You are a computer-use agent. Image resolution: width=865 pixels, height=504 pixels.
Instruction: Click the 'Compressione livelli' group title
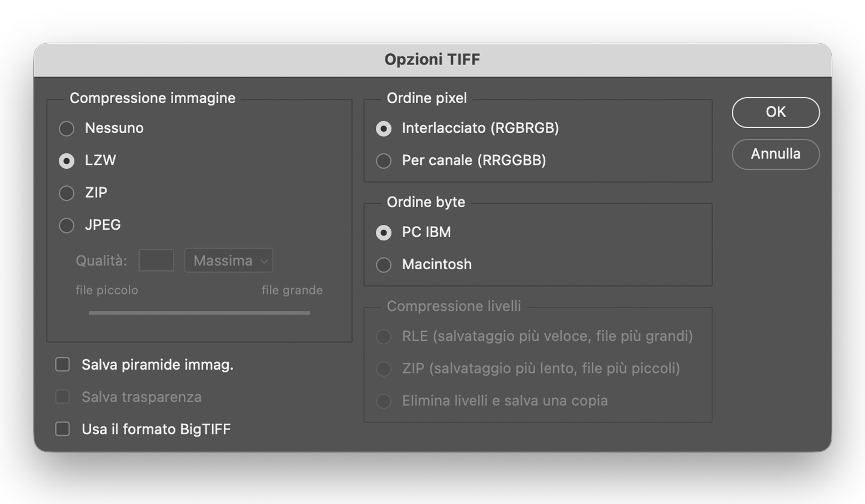pyautogui.click(x=454, y=306)
